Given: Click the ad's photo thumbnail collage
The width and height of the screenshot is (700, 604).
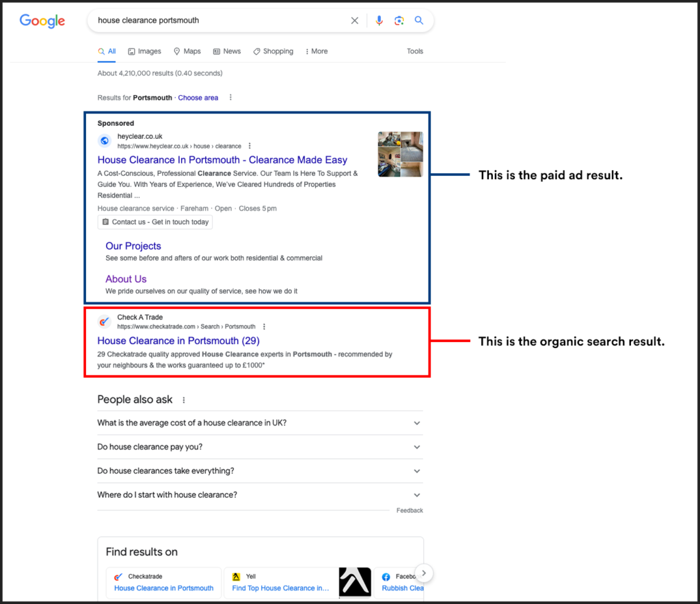Looking at the screenshot, I should (x=400, y=154).
